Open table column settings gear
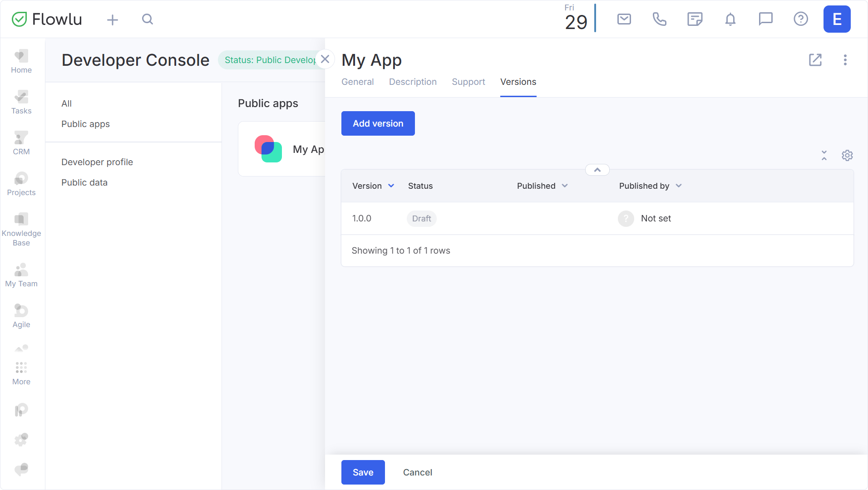Image resolution: width=868 pixels, height=490 pixels. point(847,156)
